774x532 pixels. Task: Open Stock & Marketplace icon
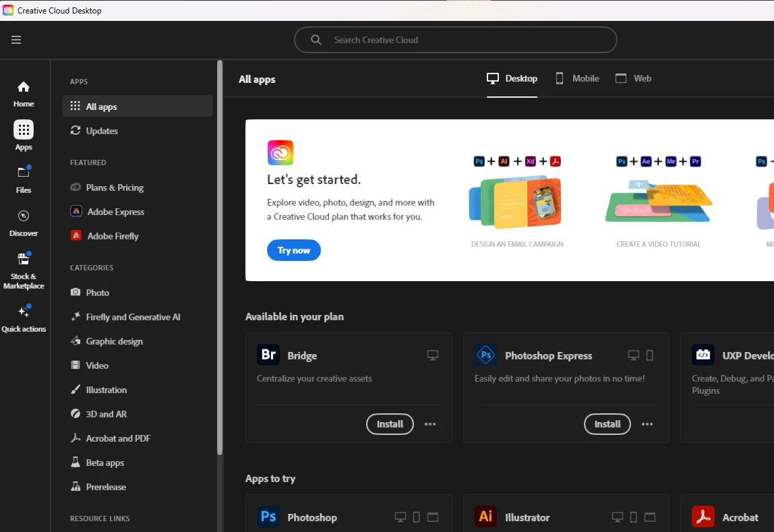(x=23, y=259)
